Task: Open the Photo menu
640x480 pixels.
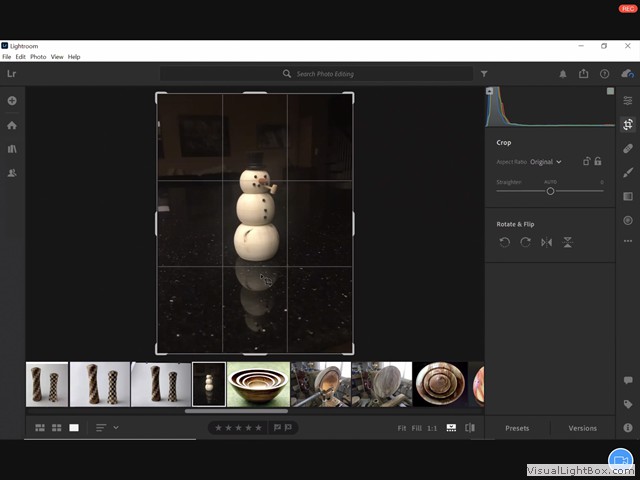Action: pyautogui.click(x=38, y=57)
